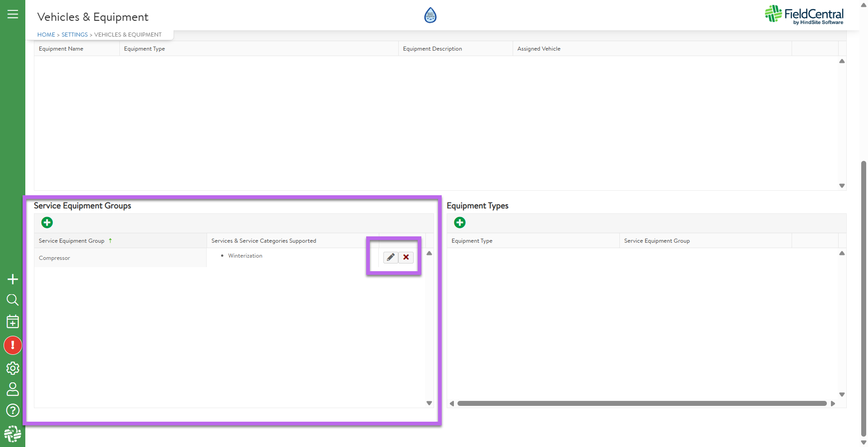
Task: Open help question mark icon
Action: [13, 410]
